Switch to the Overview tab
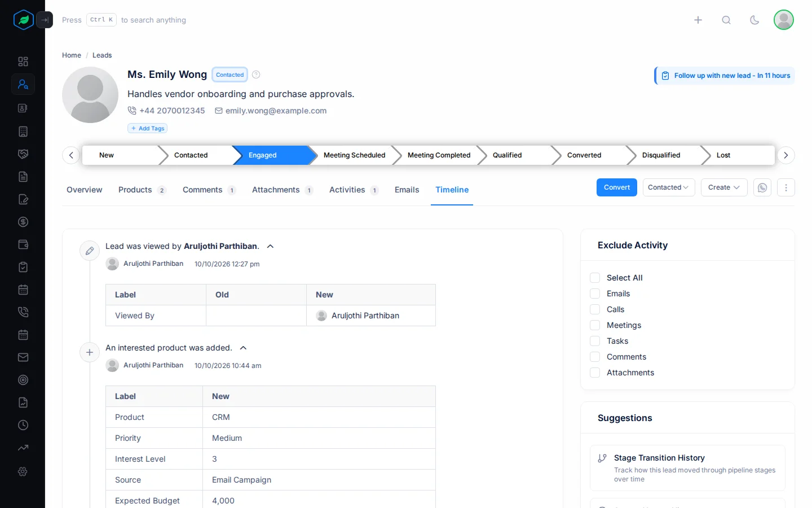812x508 pixels. click(x=85, y=190)
